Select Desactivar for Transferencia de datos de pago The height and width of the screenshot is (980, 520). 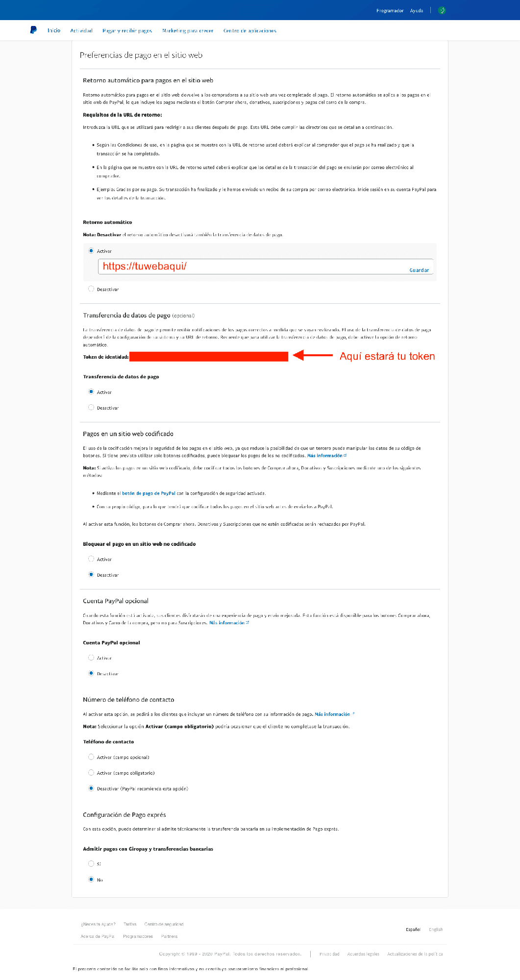coord(91,407)
